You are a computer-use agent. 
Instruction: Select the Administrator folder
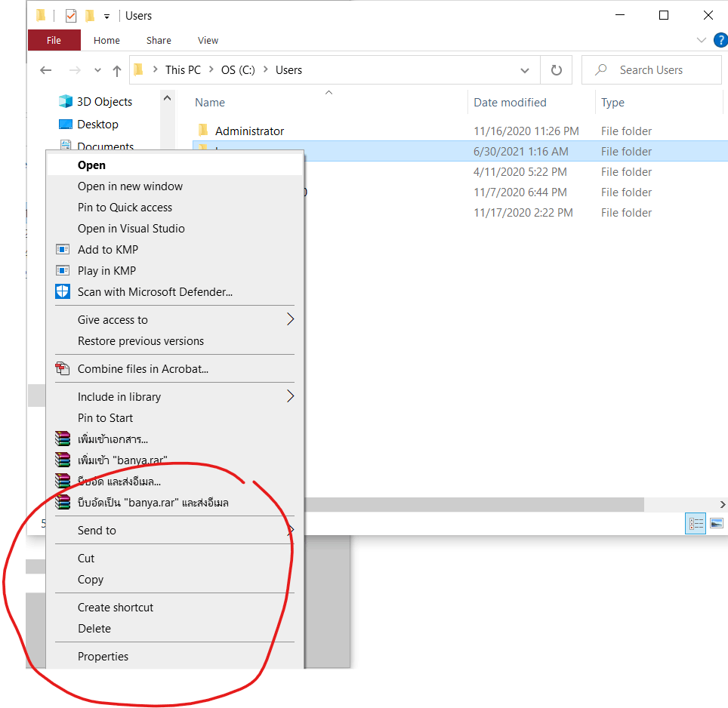pyautogui.click(x=250, y=131)
